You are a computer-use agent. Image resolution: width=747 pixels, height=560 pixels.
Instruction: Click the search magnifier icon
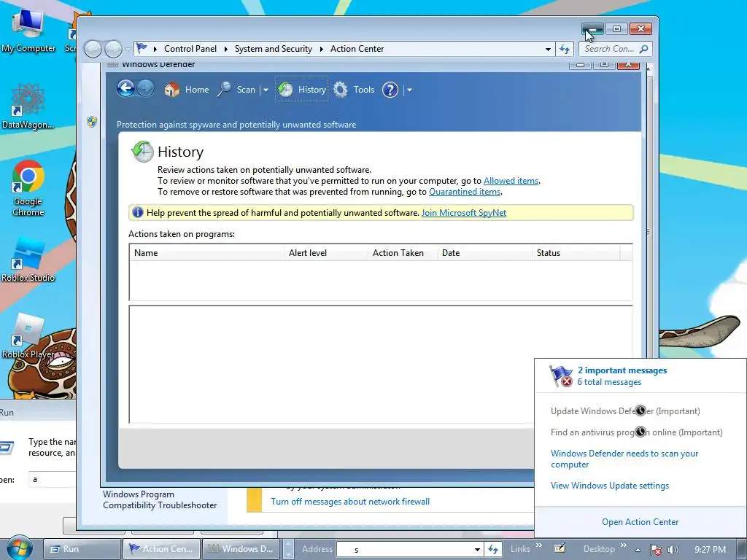[643, 49]
